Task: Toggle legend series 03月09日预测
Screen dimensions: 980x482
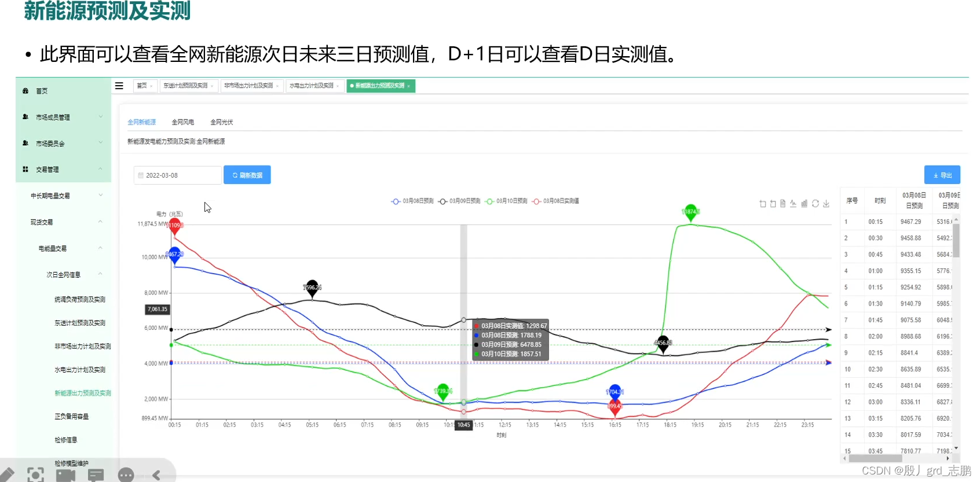Action: (x=459, y=201)
